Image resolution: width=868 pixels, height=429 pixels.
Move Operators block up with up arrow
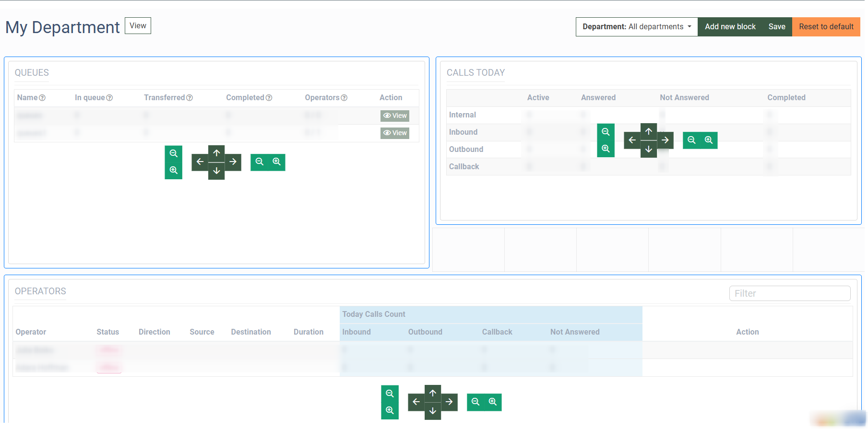click(x=433, y=393)
